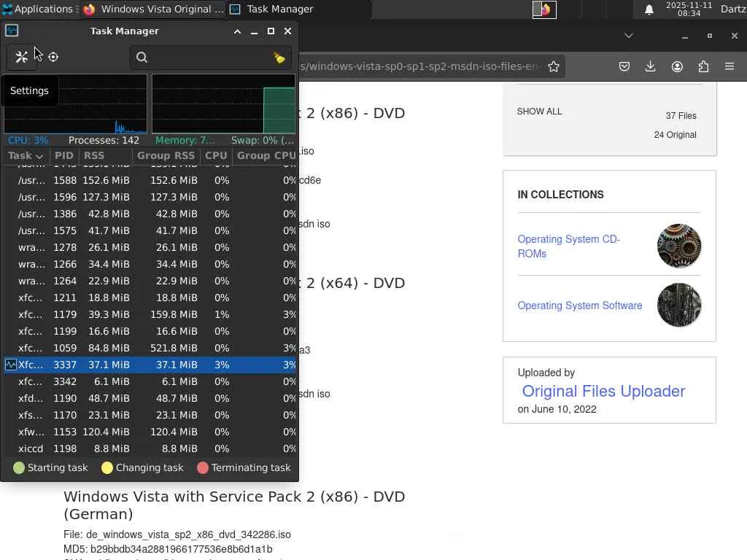The width and height of the screenshot is (747, 560).
Task: Open Pocket save icon in Firefox
Action: click(624, 66)
